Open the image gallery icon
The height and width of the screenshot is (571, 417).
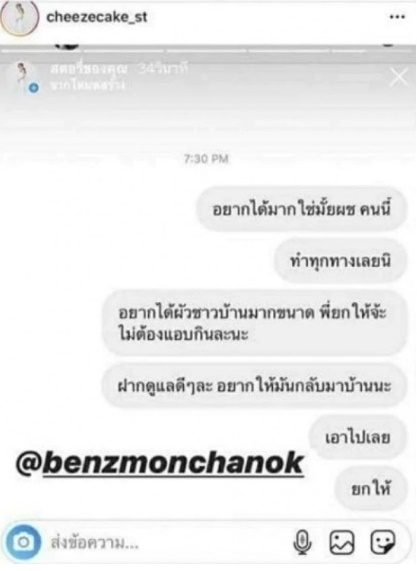(341, 542)
